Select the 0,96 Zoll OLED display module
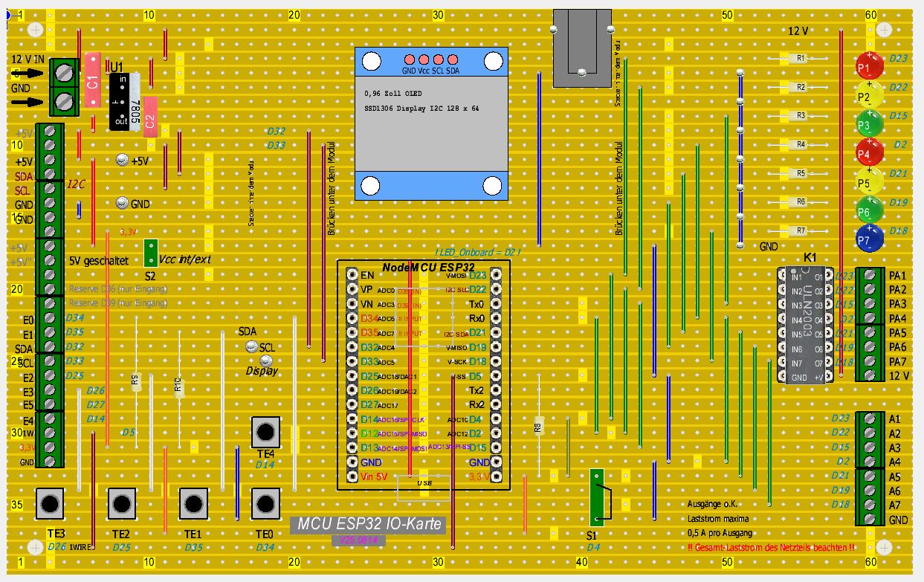This screenshot has height=582, width=924. (431, 123)
